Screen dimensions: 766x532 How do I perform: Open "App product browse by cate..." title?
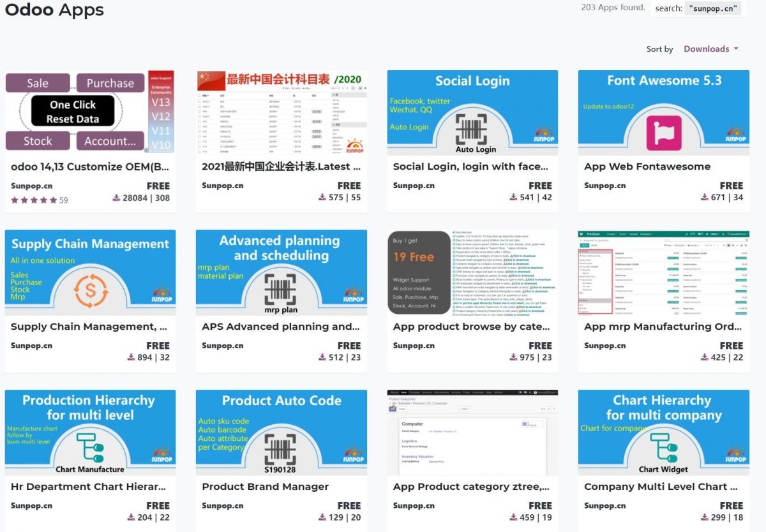click(471, 327)
